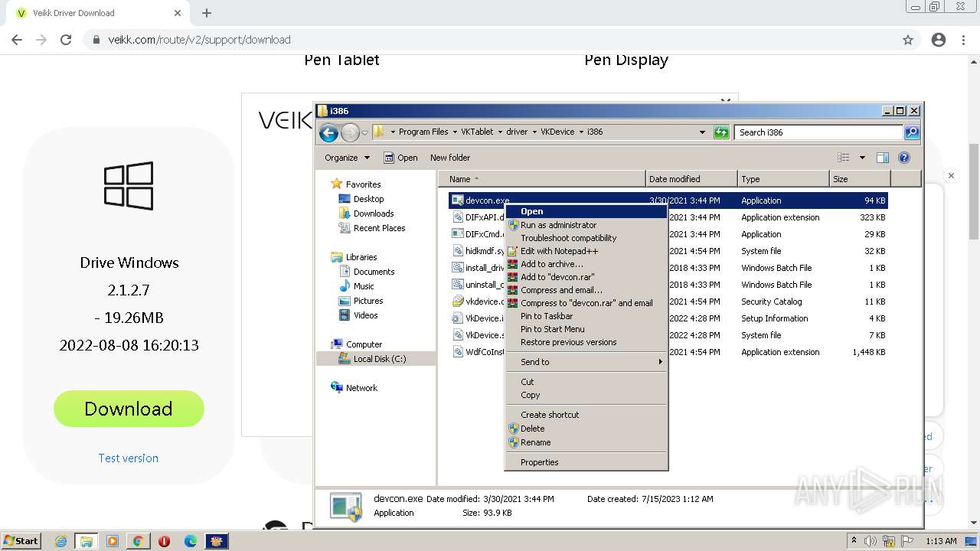Toggle the preview pane icon in Explorer
The image size is (980, 551).
click(x=882, y=158)
